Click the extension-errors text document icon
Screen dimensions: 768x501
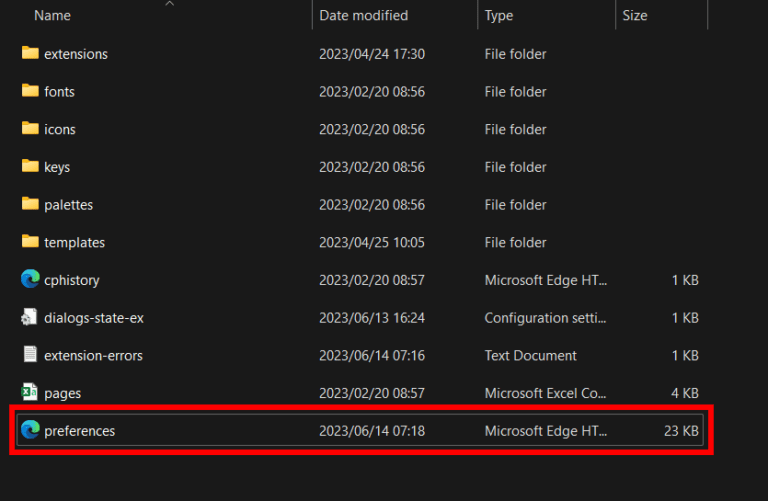click(30, 355)
